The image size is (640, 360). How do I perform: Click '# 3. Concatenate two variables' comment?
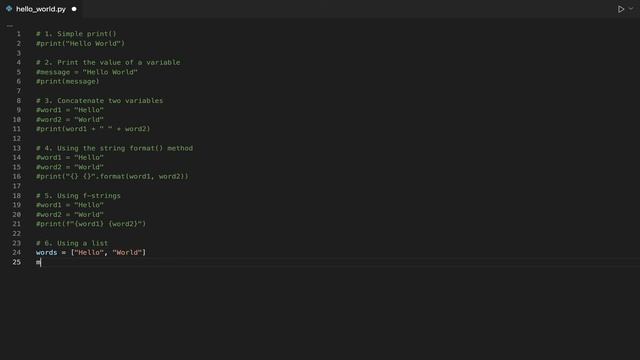[99, 100]
